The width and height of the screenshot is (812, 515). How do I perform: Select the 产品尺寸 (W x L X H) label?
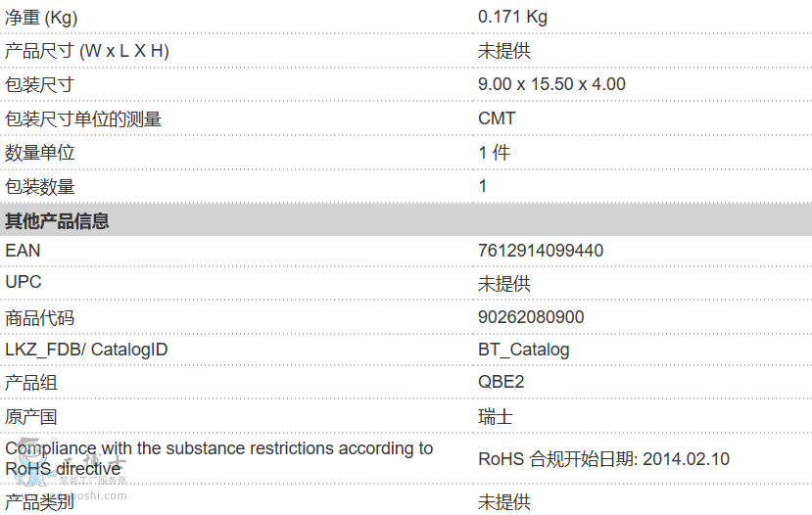coord(87,51)
